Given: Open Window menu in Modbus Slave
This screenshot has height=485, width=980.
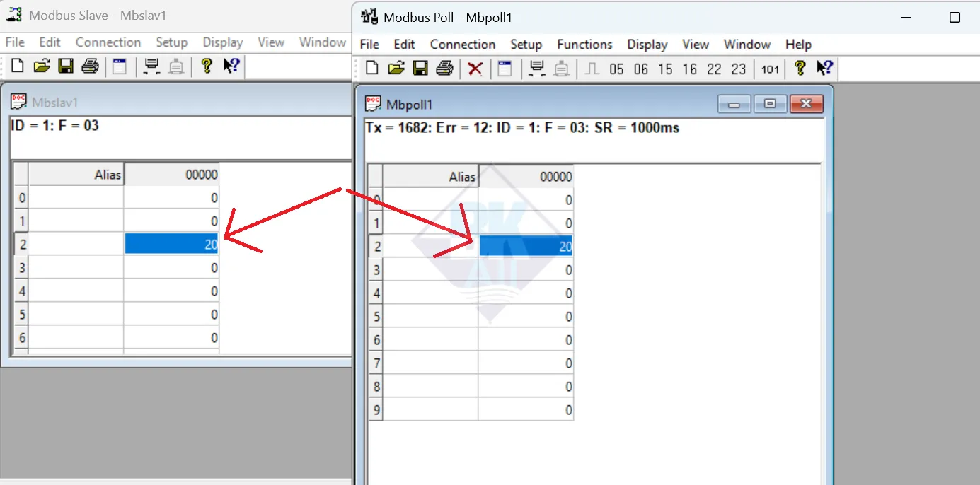Looking at the screenshot, I should (x=322, y=42).
